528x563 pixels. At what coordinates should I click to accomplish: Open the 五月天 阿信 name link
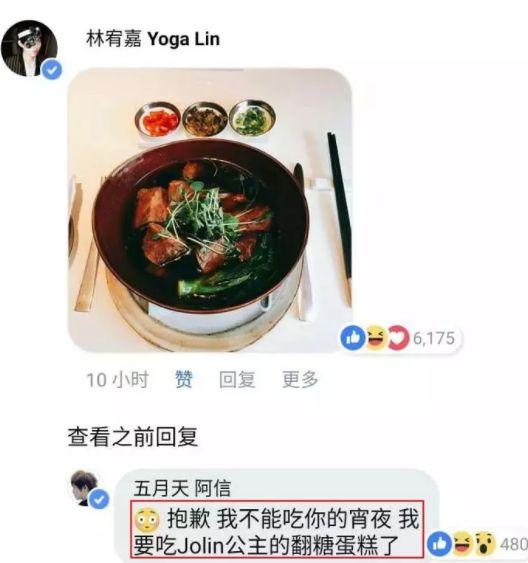click(182, 488)
